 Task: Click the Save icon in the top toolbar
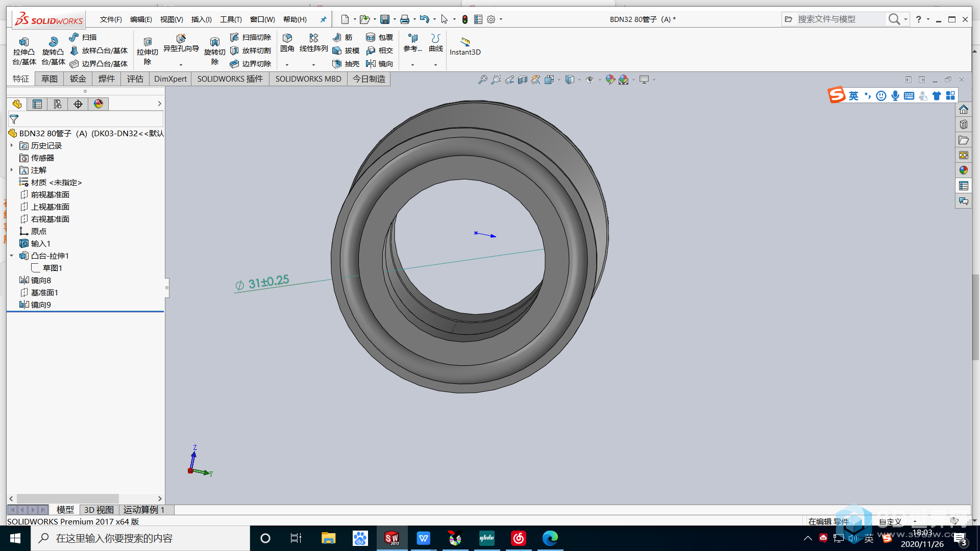click(x=385, y=19)
